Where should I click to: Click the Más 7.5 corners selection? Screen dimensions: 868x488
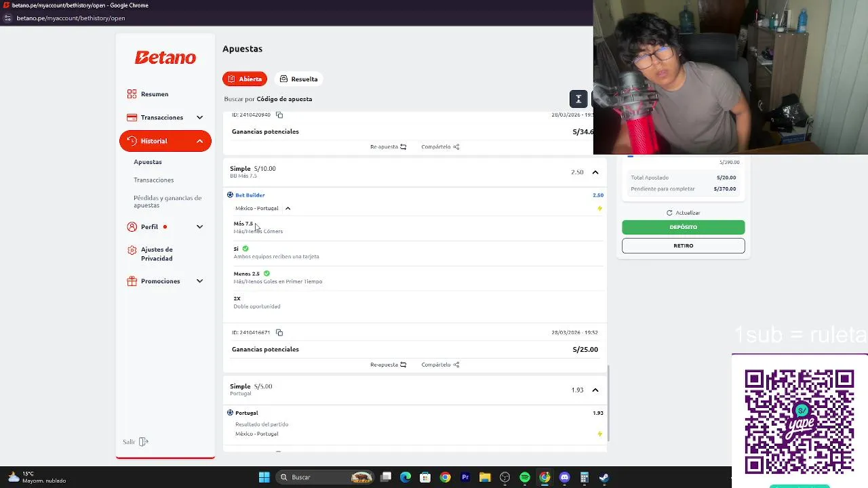[x=243, y=224]
